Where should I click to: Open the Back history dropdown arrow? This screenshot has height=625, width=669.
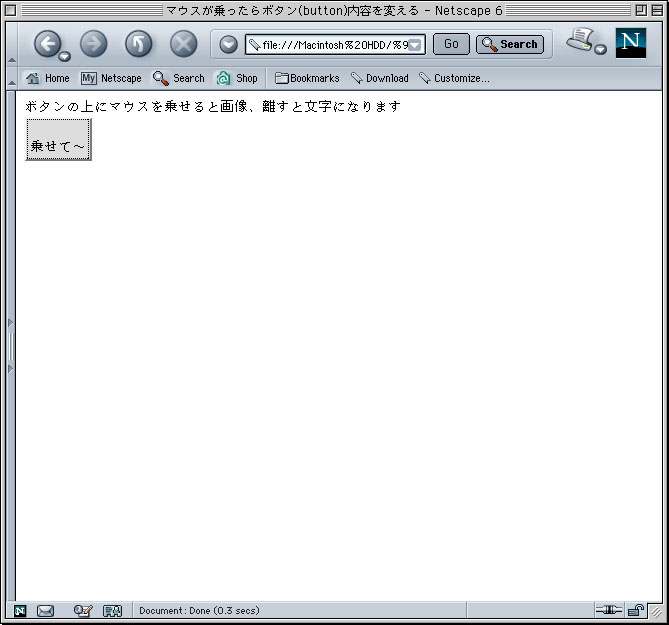tap(64, 56)
